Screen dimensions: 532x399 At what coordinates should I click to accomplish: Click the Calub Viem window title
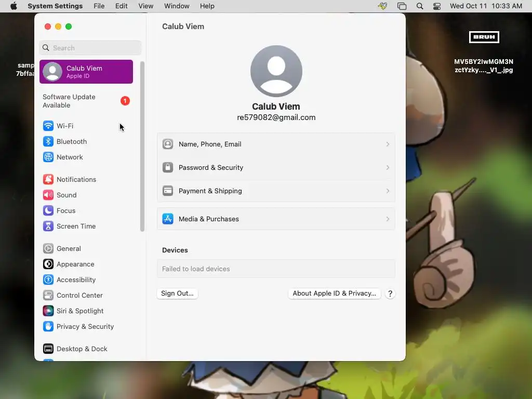pos(183,26)
